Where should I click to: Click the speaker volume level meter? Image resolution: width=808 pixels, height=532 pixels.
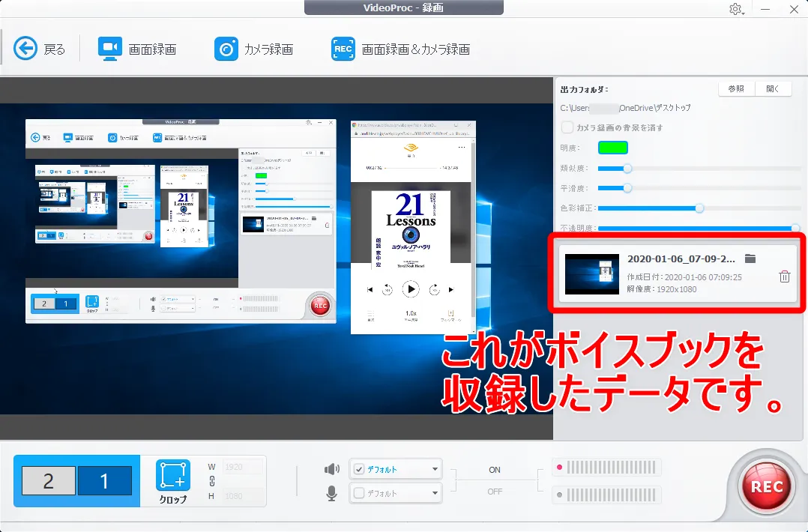click(606, 468)
